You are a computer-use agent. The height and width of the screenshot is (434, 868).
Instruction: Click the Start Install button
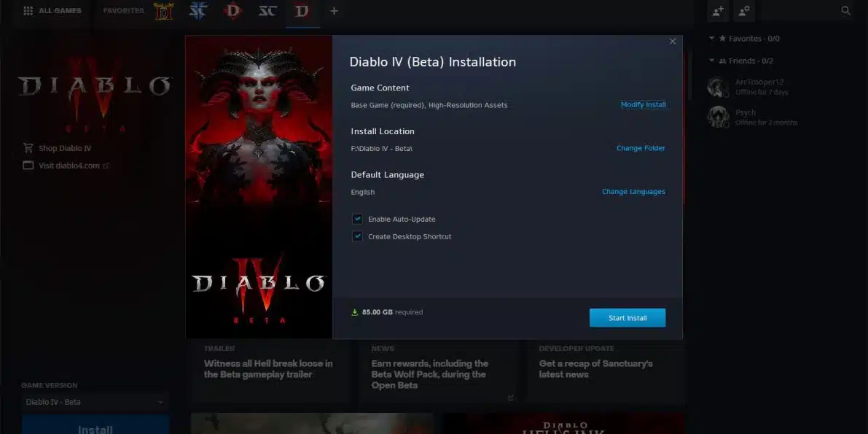tap(627, 317)
